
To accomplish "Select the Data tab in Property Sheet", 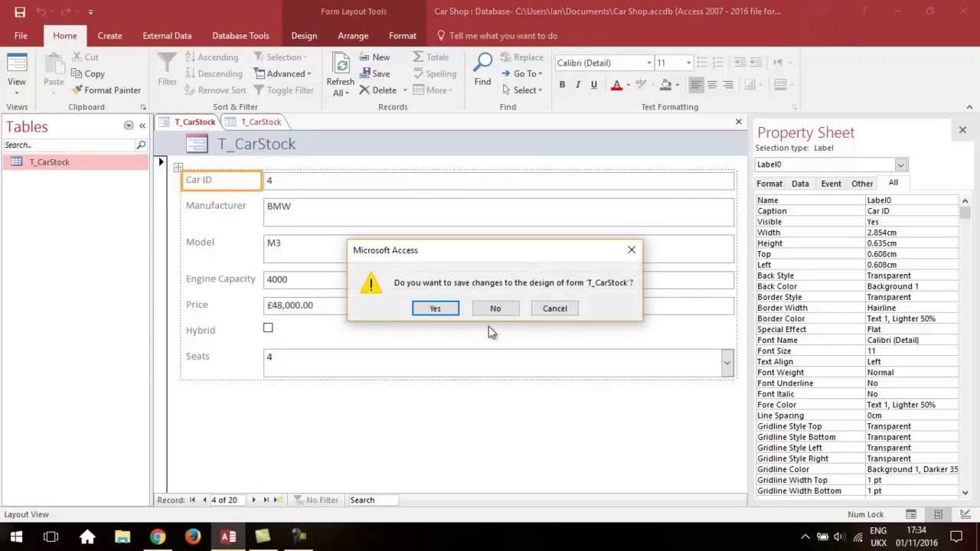I will pyautogui.click(x=800, y=184).
